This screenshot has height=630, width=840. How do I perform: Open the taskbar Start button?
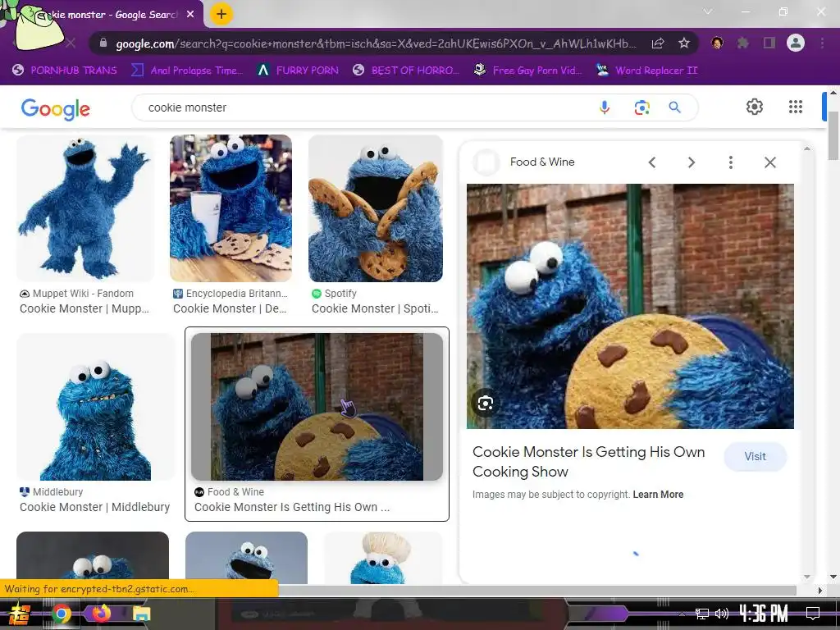pos(21,614)
